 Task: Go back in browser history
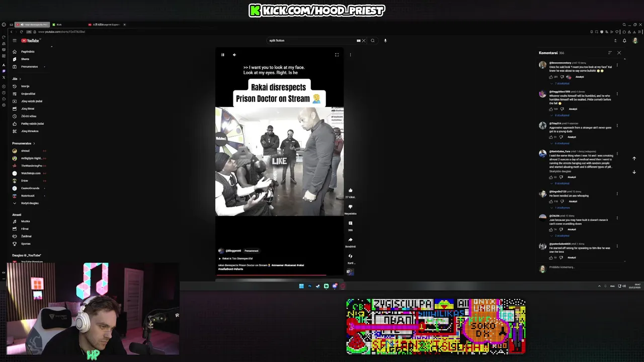coord(11,32)
